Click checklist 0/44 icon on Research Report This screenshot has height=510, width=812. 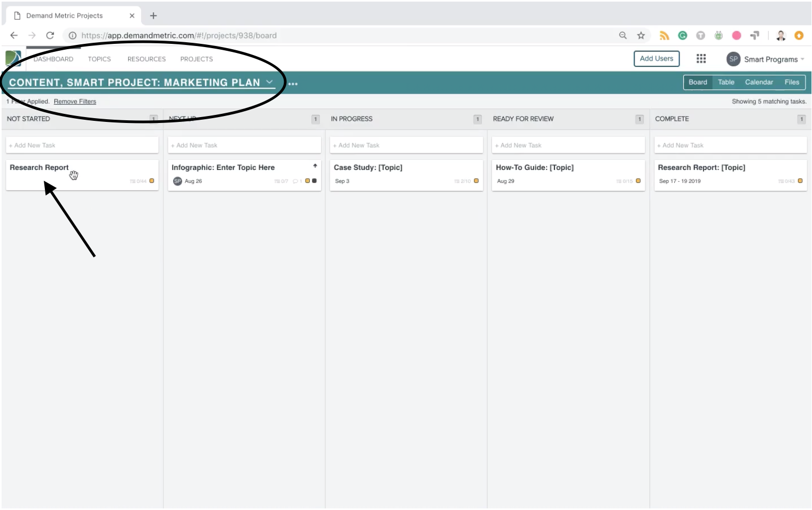click(138, 181)
